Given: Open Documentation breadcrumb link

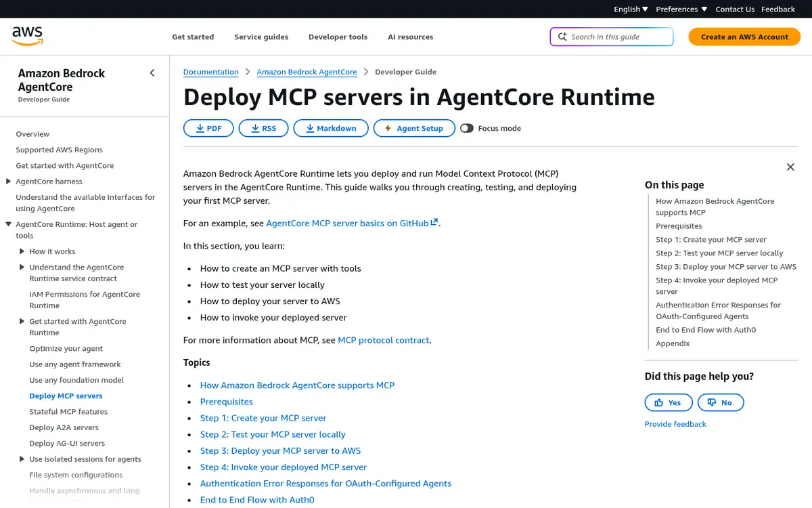Looking at the screenshot, I should (211, 72).
